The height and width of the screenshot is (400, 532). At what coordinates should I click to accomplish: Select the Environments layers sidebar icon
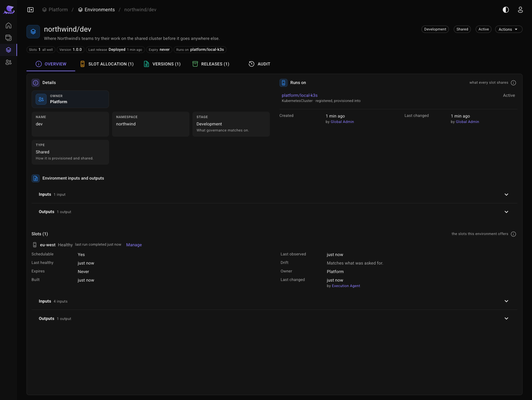[x=9, y=50]
